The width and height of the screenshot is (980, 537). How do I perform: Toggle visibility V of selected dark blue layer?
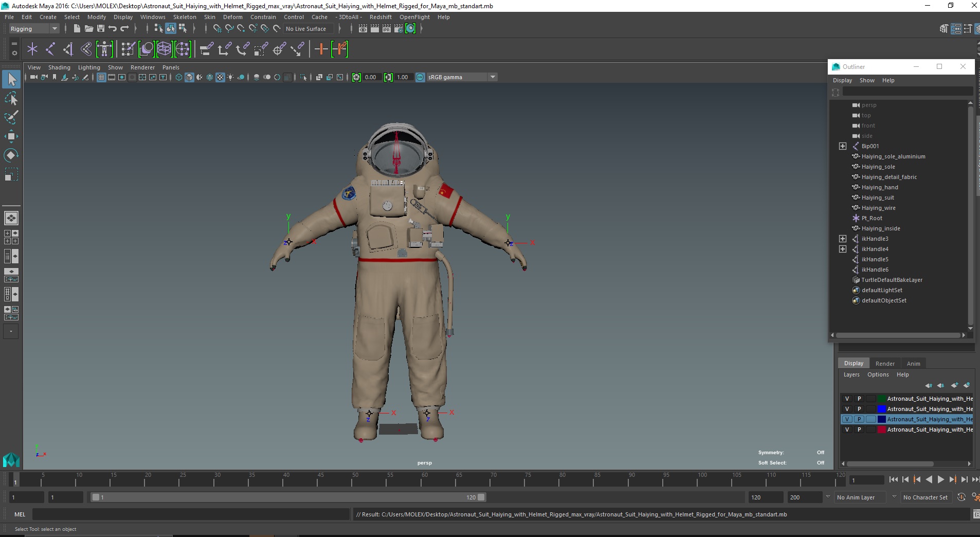tap(847, 419)
